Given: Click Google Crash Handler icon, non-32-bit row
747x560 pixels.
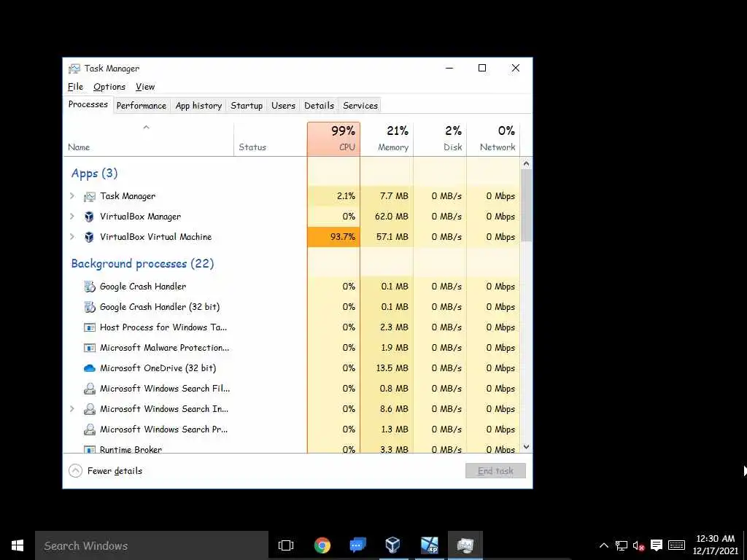Looking at the screenshot, I should pyautogui.click(x=90, y=287).
